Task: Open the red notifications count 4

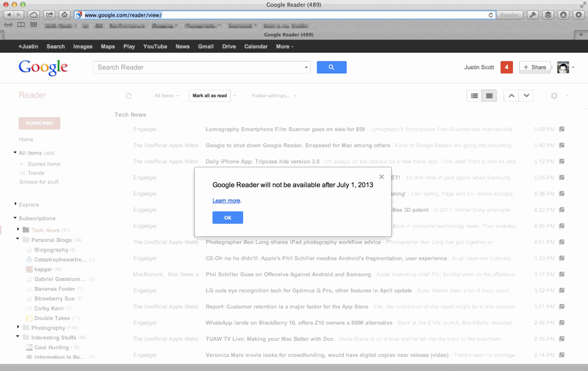Action: 506,67
